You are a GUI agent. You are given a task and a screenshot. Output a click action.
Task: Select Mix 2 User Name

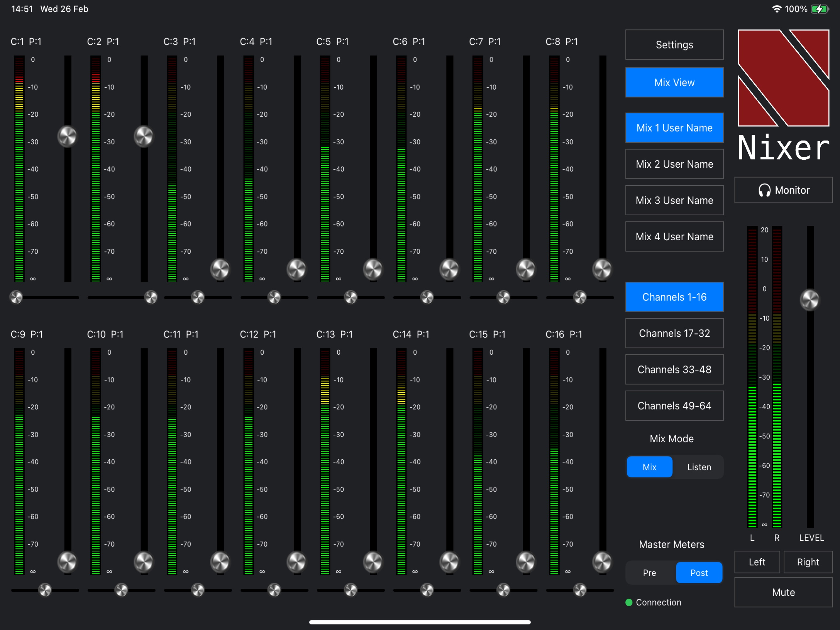674,164
